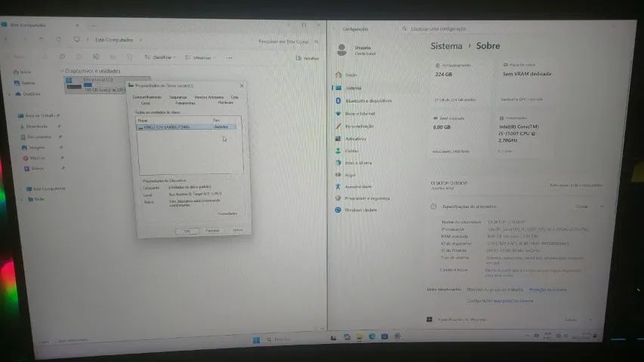Click OK in disk properties dialog
The height and width of the screenshot is (362, 644).
(x=187, y=232)
